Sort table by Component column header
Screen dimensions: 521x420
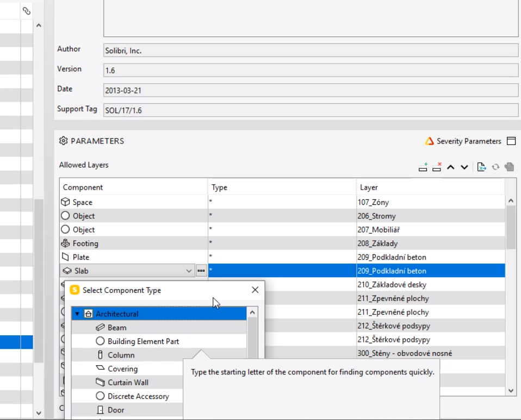[x=134, y=187]
